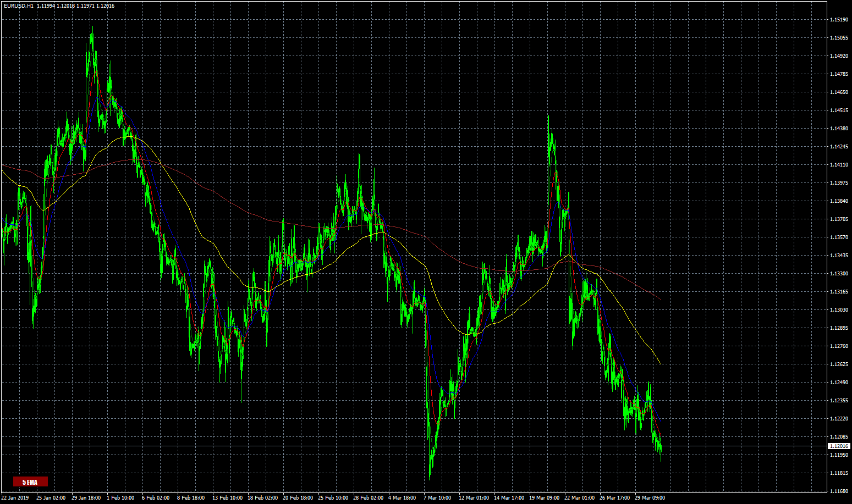The width and height of the screenshot is (852, 504).
Task: Click the 22 Jan 2019 date label
Action: coord(15,498)
